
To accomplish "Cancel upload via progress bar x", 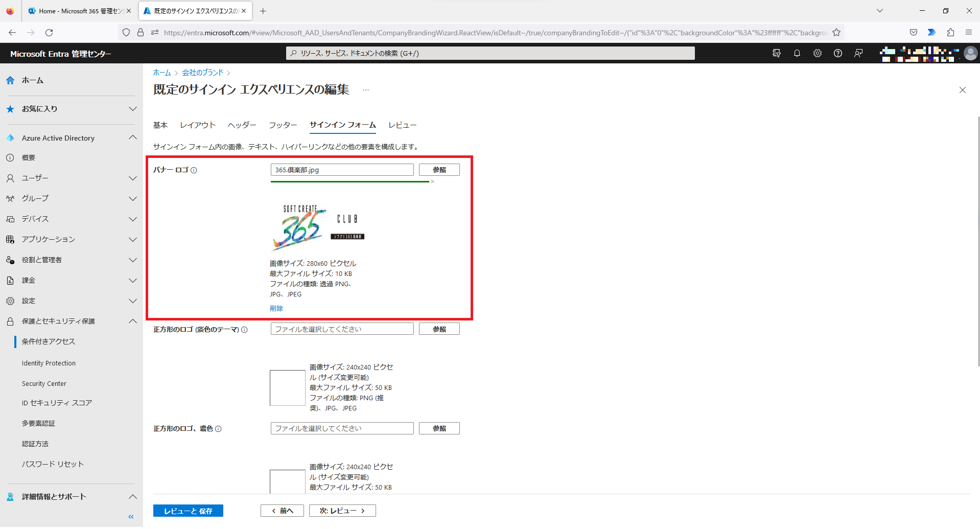I will 432,181.
